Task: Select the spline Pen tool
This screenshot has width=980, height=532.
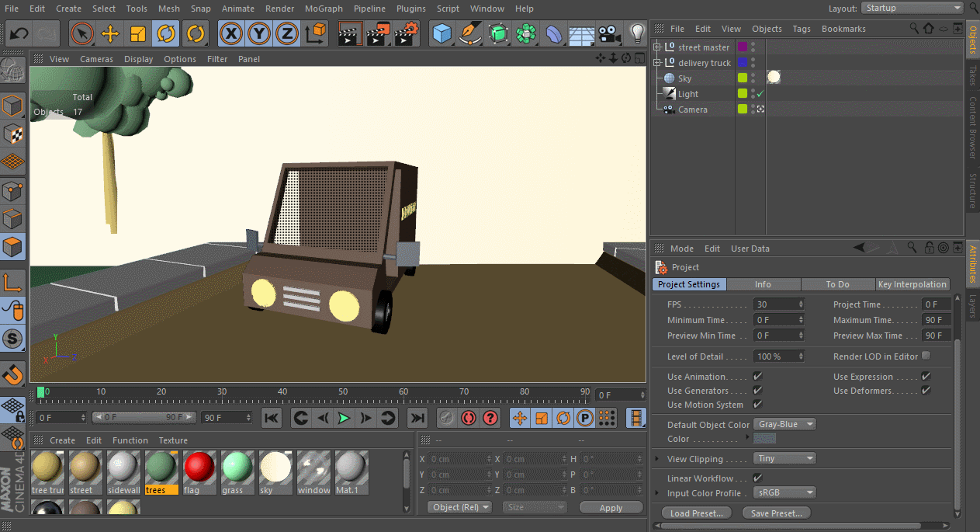Action: [x=470, y=34]
